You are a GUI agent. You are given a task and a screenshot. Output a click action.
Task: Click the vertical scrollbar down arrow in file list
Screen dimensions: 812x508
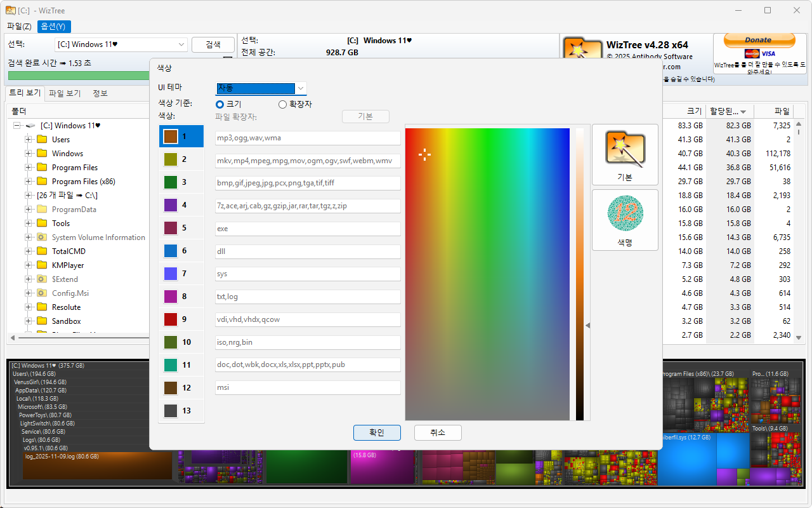point(799,337)
